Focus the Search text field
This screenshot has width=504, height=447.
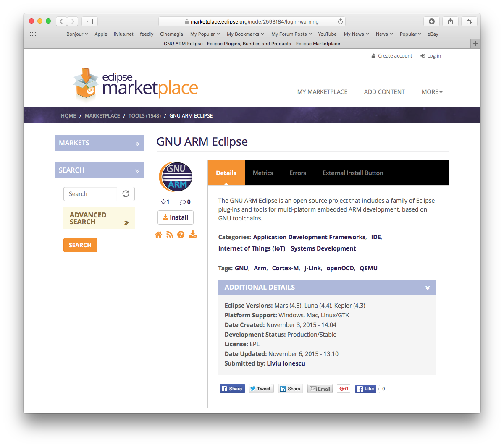90,194
